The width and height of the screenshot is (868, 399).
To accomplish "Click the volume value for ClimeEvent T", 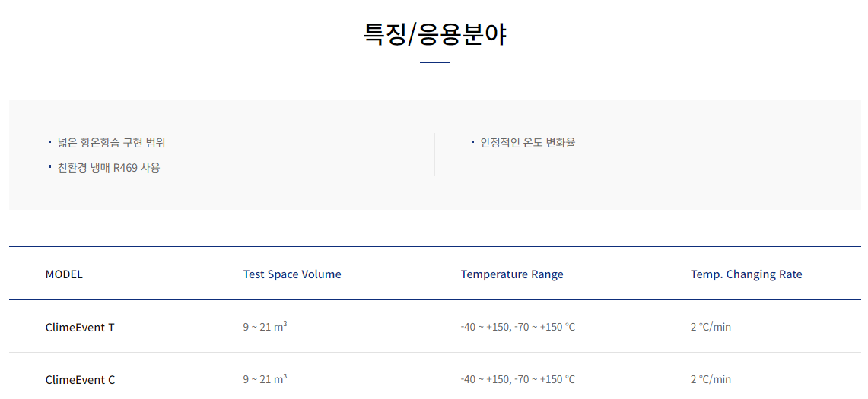I will point(265,327).
